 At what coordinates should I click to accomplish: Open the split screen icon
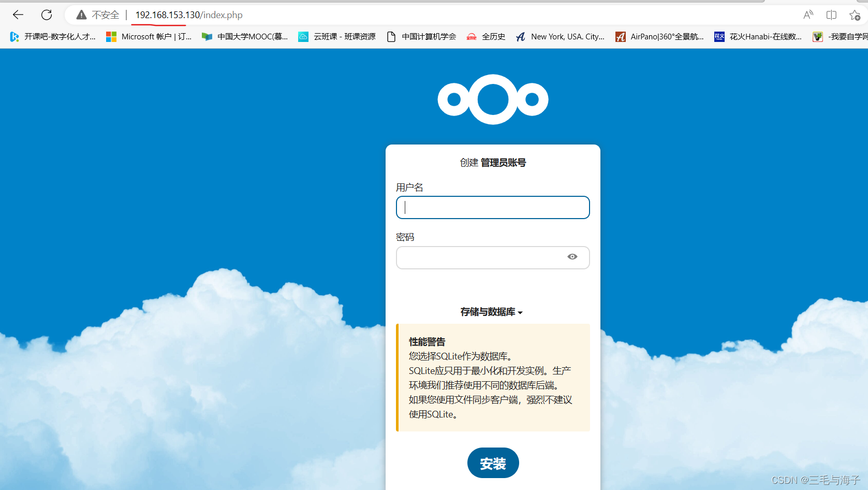[831, 15]
